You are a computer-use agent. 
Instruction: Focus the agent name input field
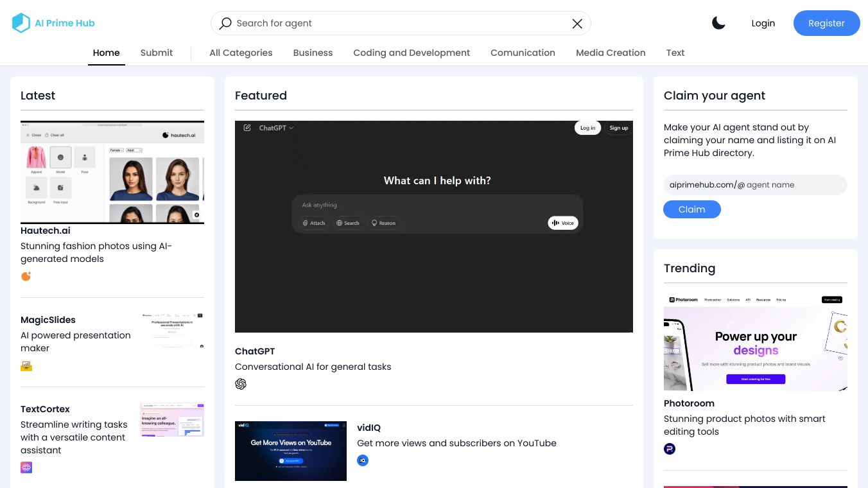795,185
